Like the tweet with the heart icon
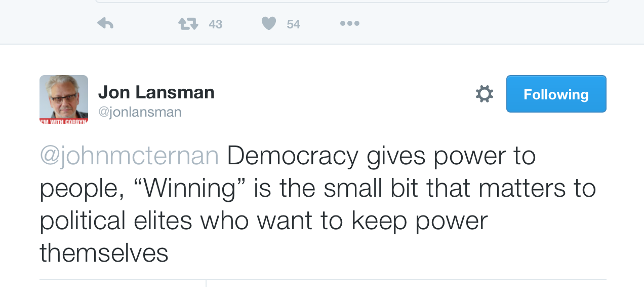644x287 pixels. click(269, 23)
